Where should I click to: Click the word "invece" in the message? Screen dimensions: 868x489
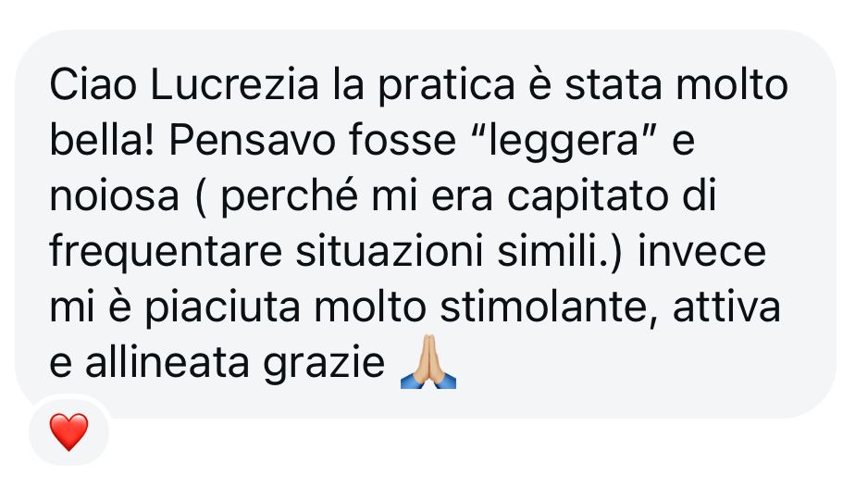click(x=702, y=251)
